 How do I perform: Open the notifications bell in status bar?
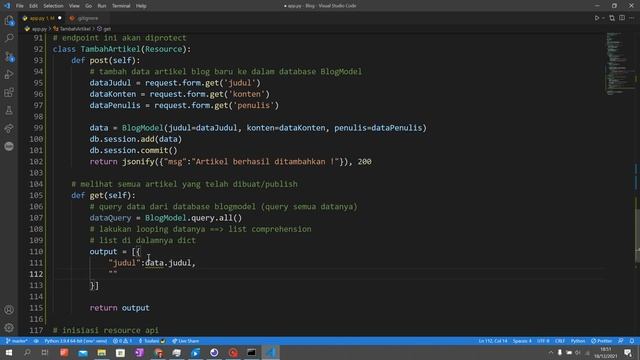tap(632, 341)
